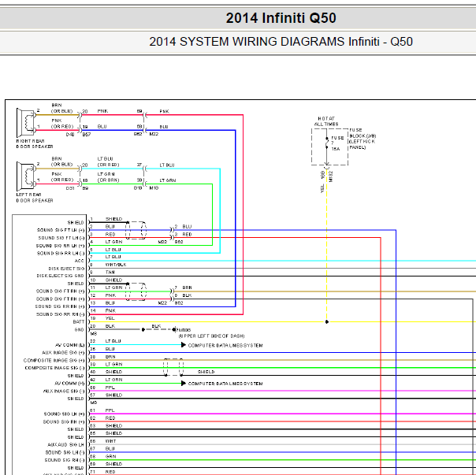Click the lower Computer Data Lines arrow
Screen dimensions: 476x475
coord(184,384)
